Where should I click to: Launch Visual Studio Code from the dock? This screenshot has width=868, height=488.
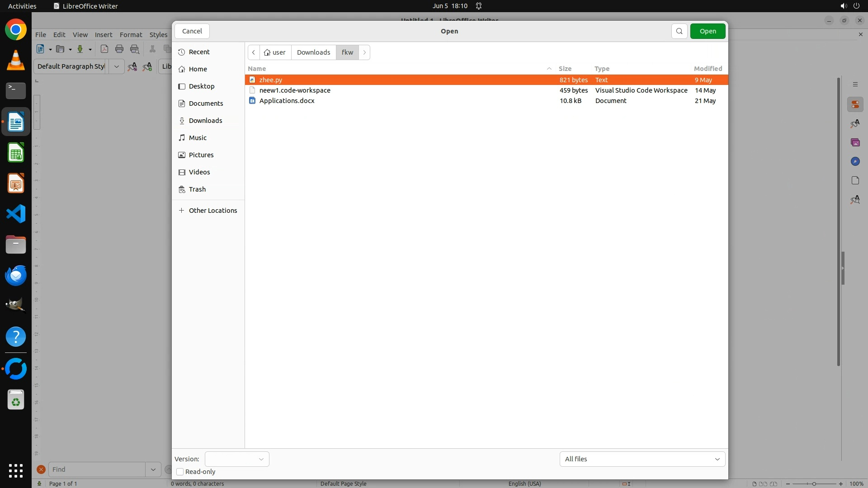pos(16,214)
